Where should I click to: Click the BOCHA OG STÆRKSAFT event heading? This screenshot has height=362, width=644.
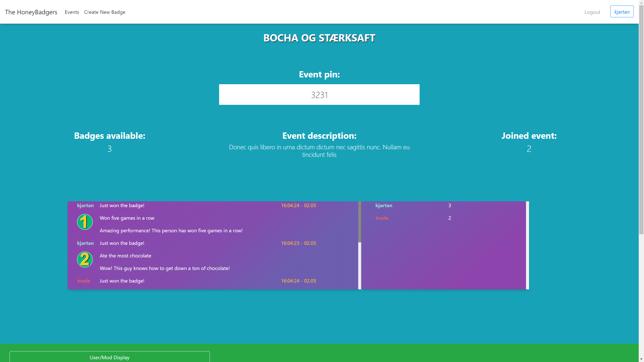[319, 38]
